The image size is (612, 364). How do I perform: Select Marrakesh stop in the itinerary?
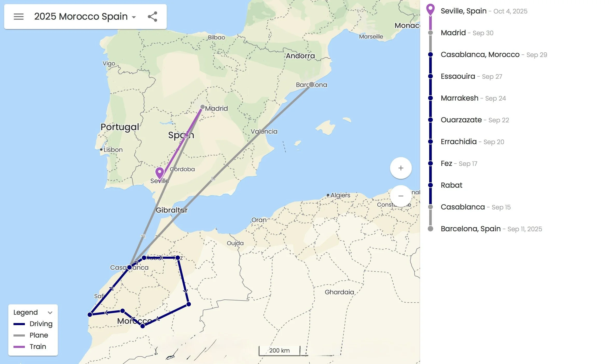coord(459,98)
